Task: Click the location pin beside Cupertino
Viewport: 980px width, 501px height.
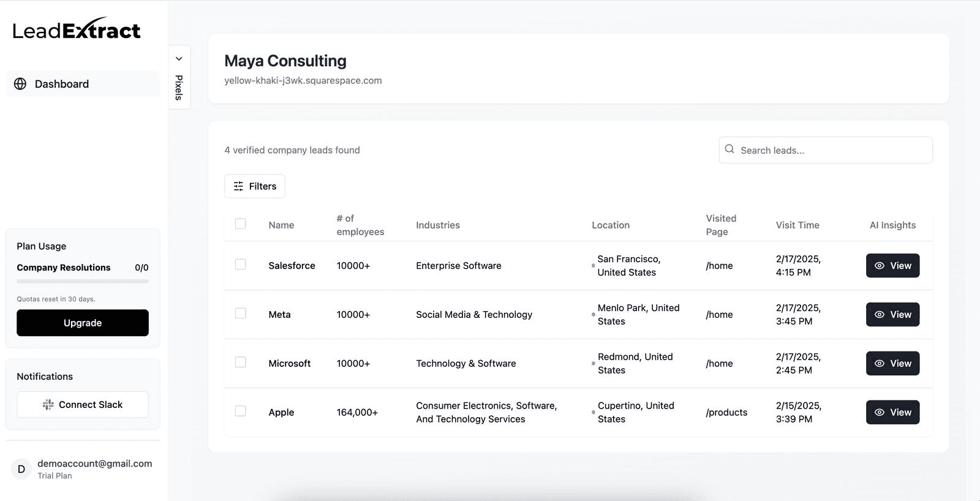Action: coord(593,413)
